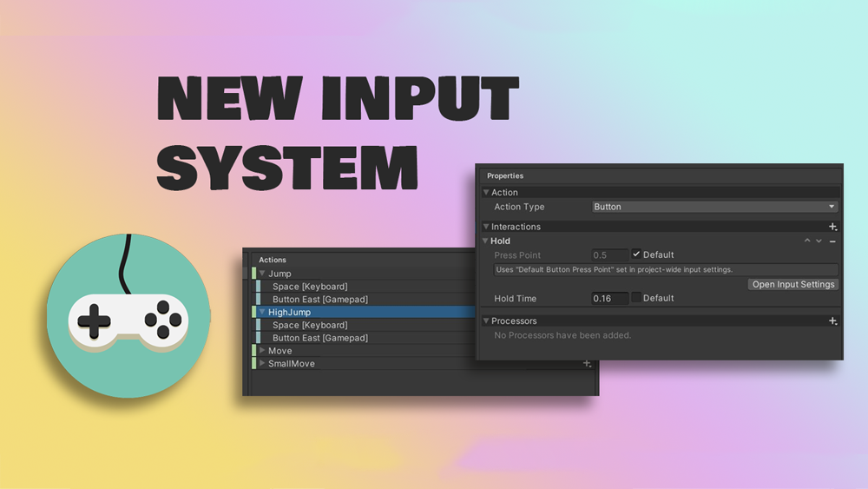Viewport: 868px width, 489px height.
Task: Collapse the Processors section
Action: tap(487, 321)
